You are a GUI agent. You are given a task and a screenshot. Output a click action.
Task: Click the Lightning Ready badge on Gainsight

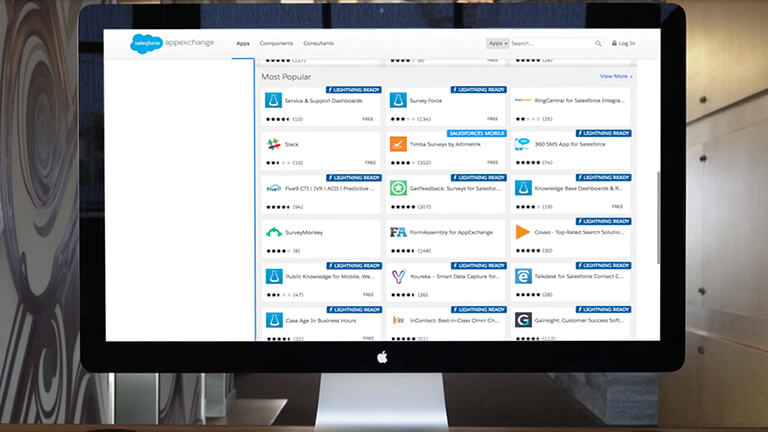point(603,310)
